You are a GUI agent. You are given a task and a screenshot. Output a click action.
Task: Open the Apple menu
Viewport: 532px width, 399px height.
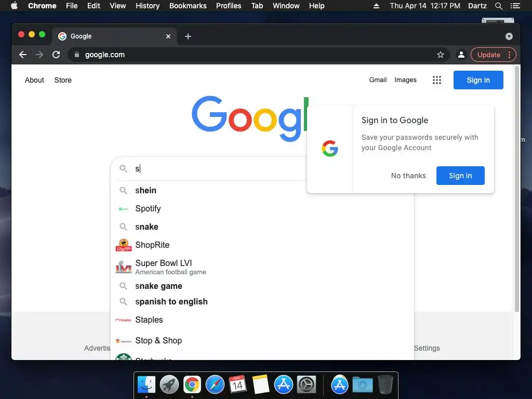pyautogui.click(x=14, y=6)
